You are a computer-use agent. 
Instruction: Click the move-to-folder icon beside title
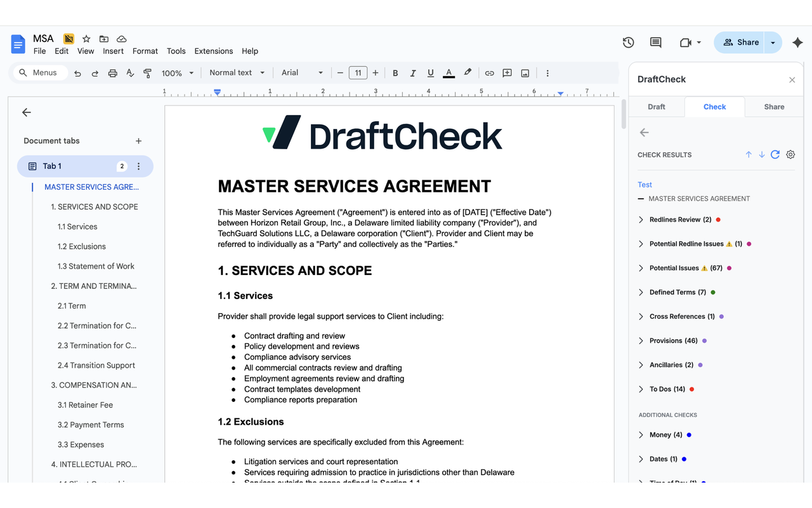click(104, 39)
